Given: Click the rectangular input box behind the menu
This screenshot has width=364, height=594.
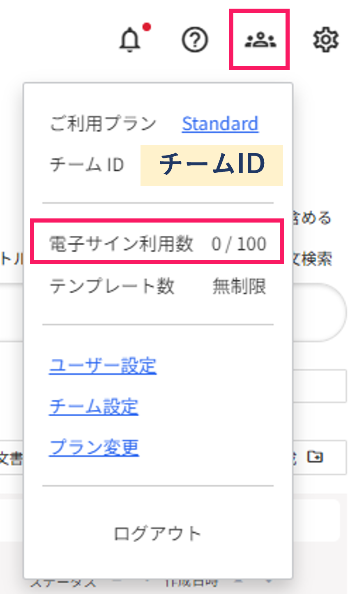Looking at the screenshot, I should click(x=320, y=386).
